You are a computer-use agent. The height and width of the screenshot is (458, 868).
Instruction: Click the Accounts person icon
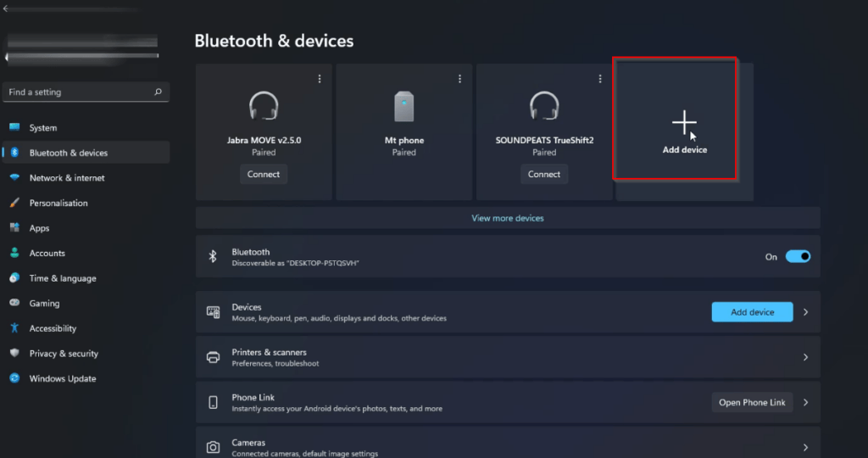click(14, 253)
